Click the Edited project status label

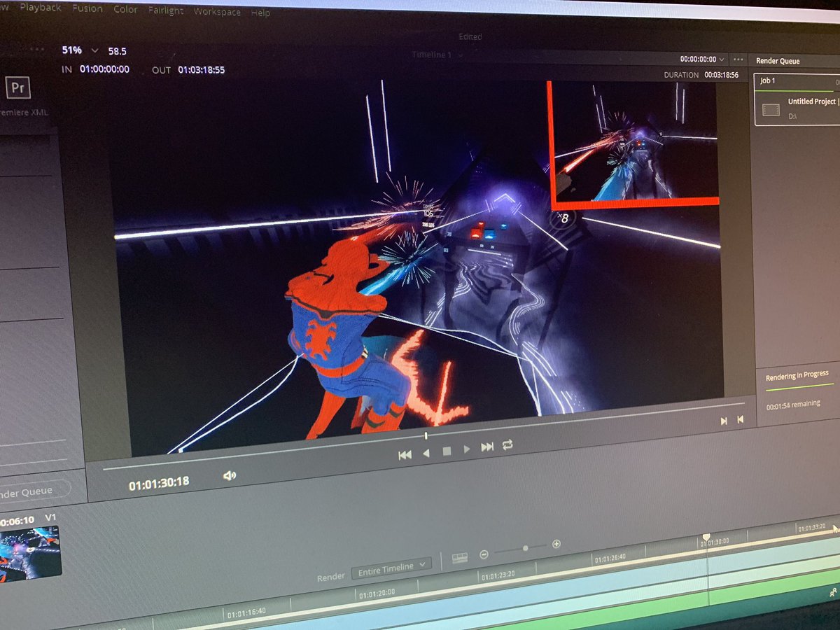470,36
